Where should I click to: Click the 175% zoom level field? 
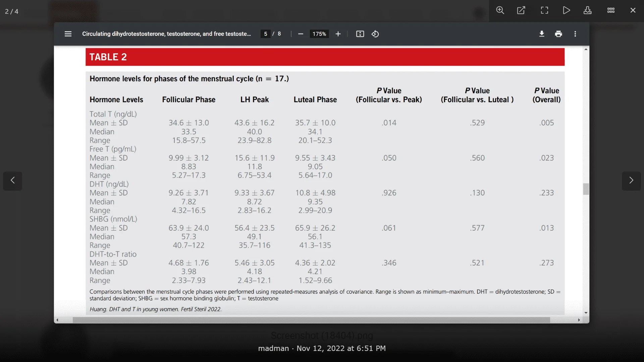click(319, 34)
